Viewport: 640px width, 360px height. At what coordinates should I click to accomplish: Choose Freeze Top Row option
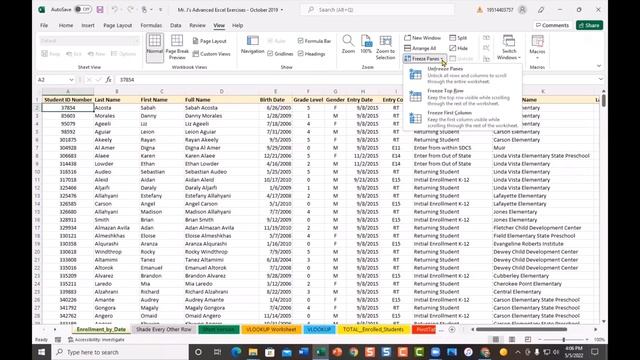(x=462, y=97)
